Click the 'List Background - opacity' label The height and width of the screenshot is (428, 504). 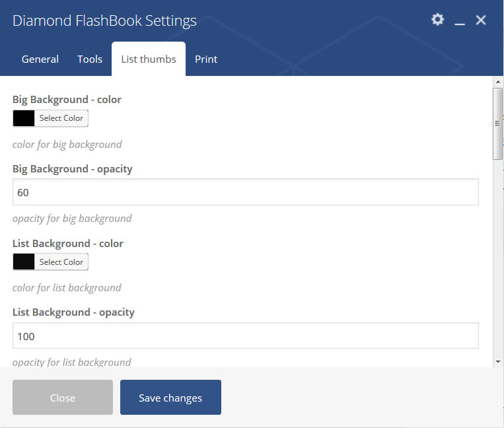(x=73, y=312)
